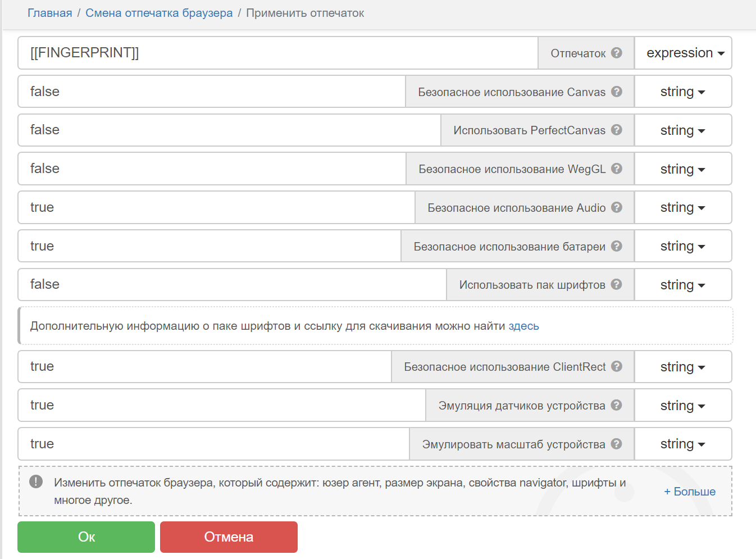Open Смена отпечатка браузера breadcrumb link
The height and width of the screenshot is (559, 756).
coord(159,13)
